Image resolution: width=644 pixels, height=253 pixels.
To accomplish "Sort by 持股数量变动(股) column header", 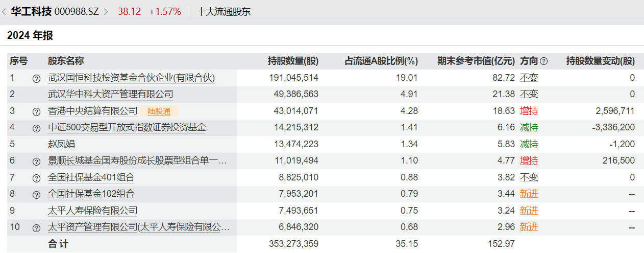I will click(x=600, y=61).
